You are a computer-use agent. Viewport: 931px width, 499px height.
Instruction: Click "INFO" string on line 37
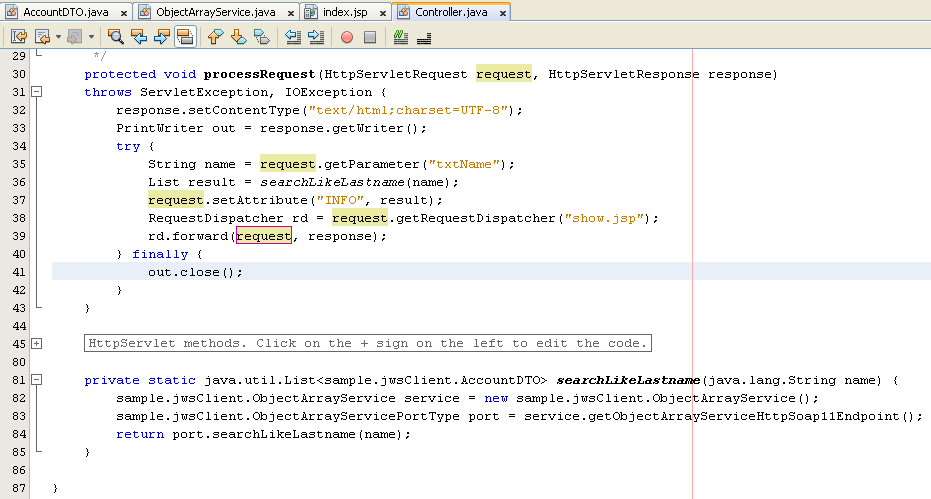340,200
